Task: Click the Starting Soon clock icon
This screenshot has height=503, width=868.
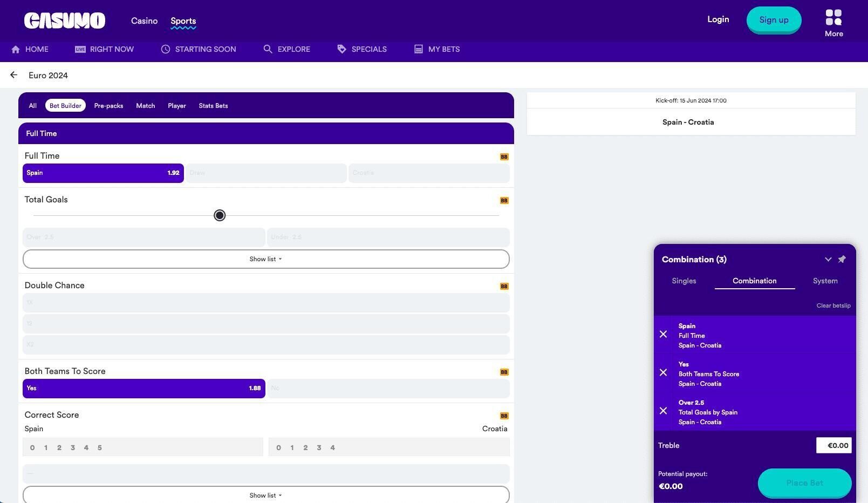Action: pos(166,49)
